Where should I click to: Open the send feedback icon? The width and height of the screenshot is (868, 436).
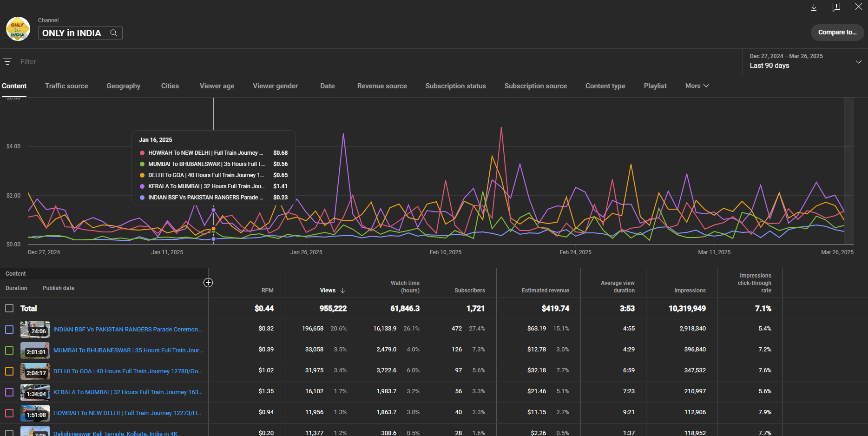coord(836,7)
